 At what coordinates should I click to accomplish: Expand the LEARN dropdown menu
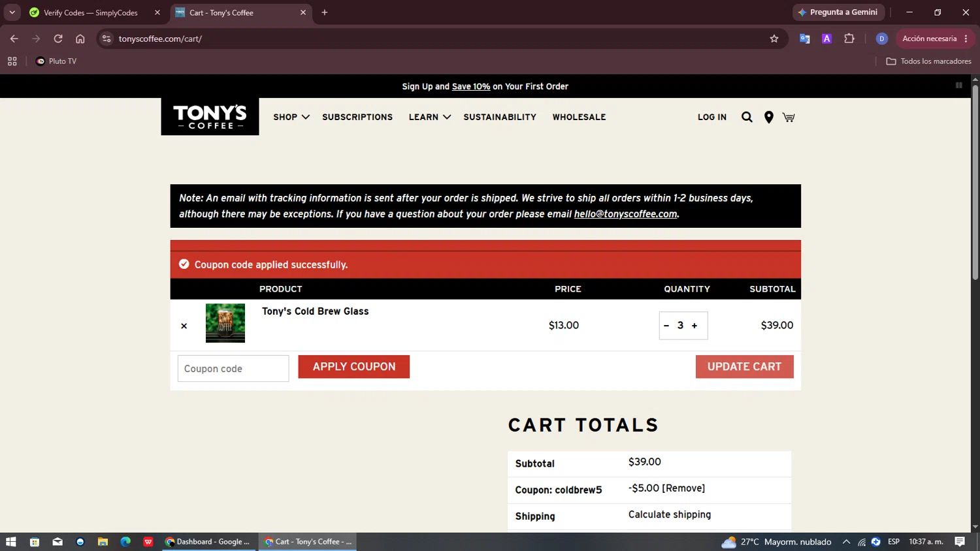point(430,117)
